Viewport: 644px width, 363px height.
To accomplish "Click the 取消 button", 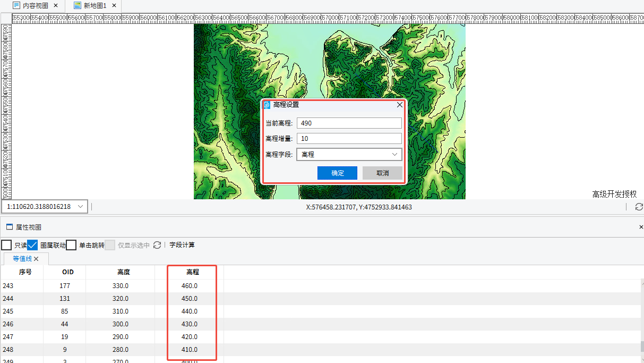I will pyautogui.click(x=382, y=173).
